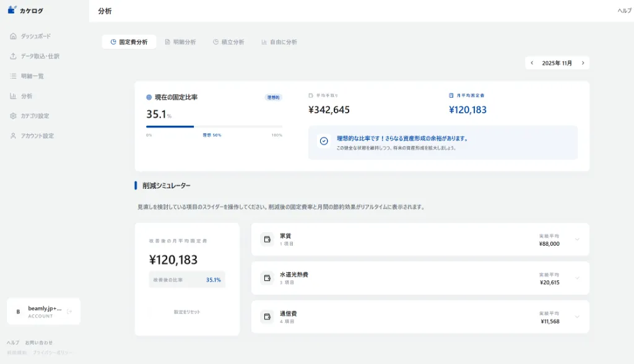Click the 分析 page title

pos(105,11)
